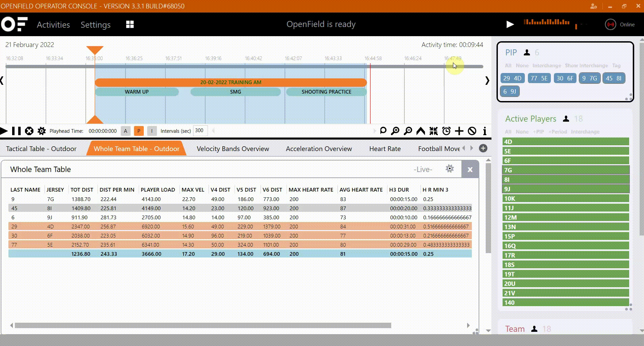Select active player 10K
Image resolution: width=644 pixels, height=346 pixels.
click(566, 198)
